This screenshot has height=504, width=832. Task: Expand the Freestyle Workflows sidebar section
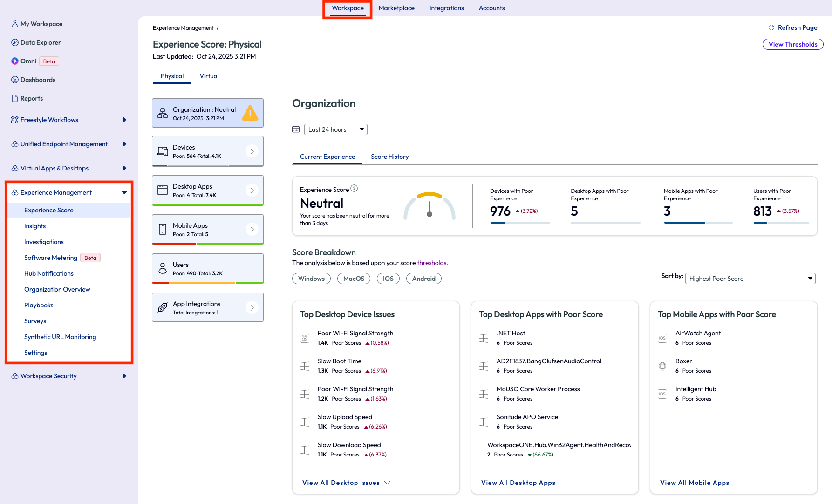pos(124,120)
